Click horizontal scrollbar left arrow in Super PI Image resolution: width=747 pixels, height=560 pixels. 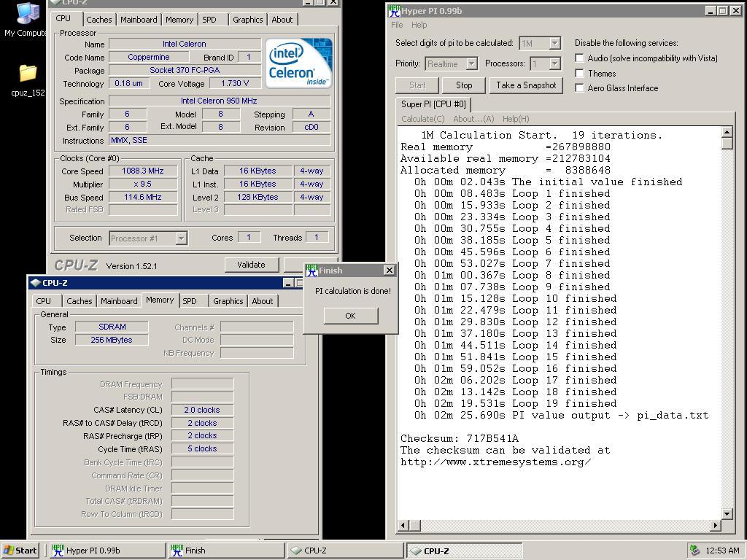(x=403, y=525)
